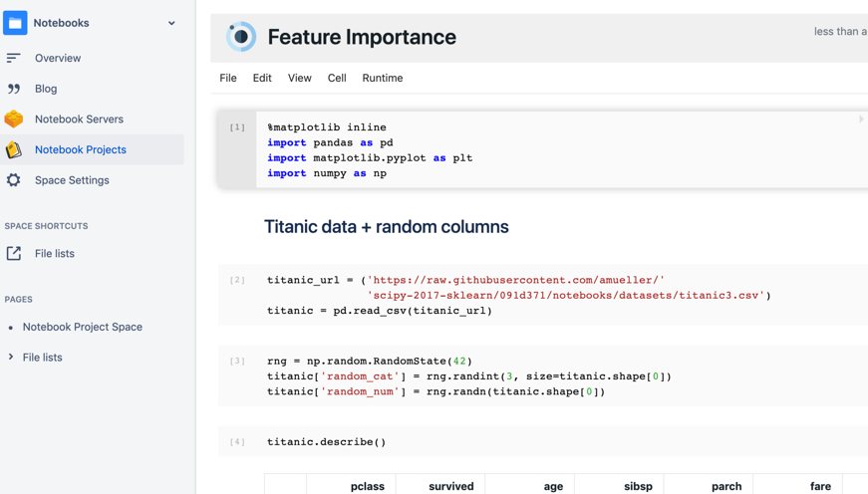Go to the Notebook Servers link
The height and width of the screenshot is (494, 868).
79,119
